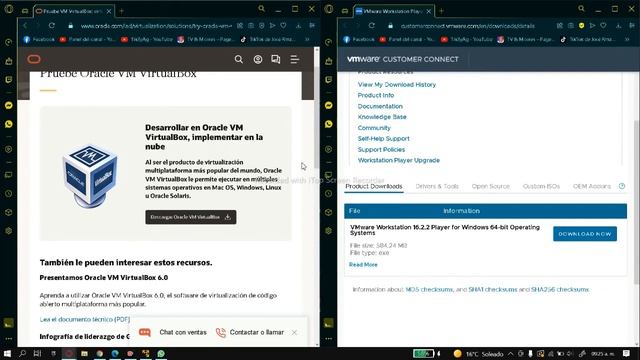
Task: Reload the VMware page in the right browser
Action: [x=371, y=25]
